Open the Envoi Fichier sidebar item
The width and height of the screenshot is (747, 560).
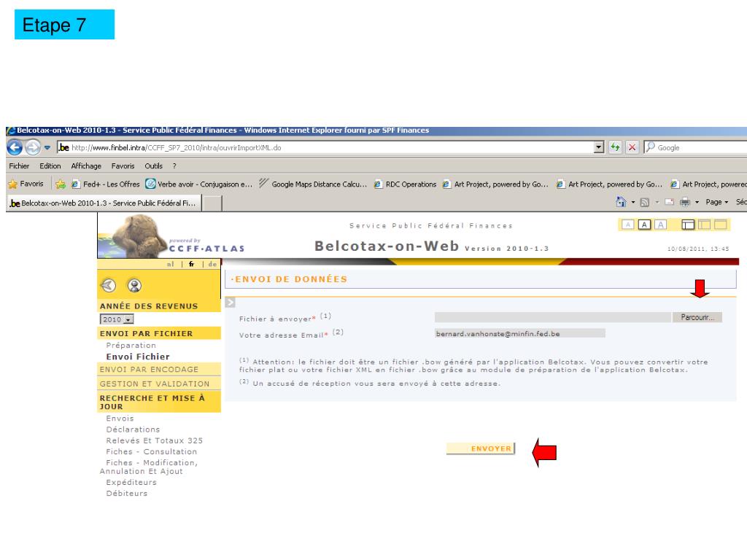click(x=138, y=357)
